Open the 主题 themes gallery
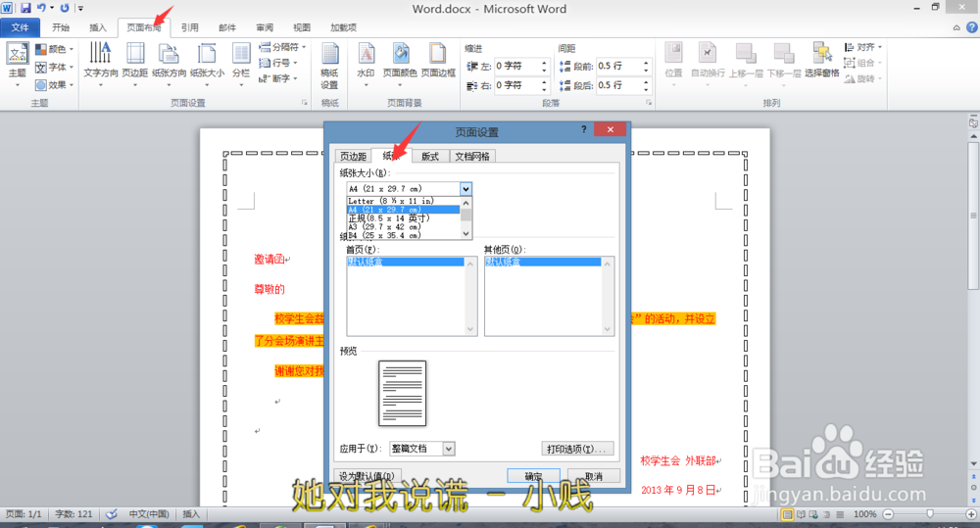The width and height of the screenshot is (980, 528). 18,65
